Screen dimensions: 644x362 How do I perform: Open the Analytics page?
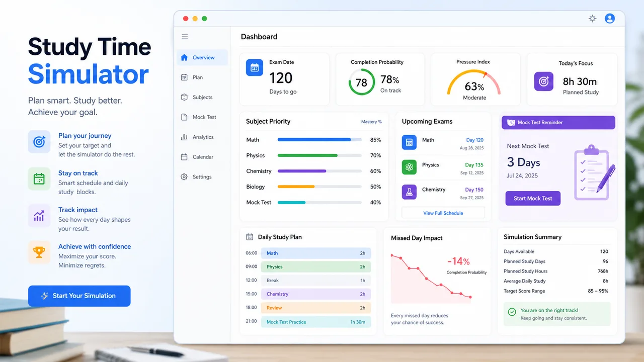pyautogui.click(x=202, y=137)
